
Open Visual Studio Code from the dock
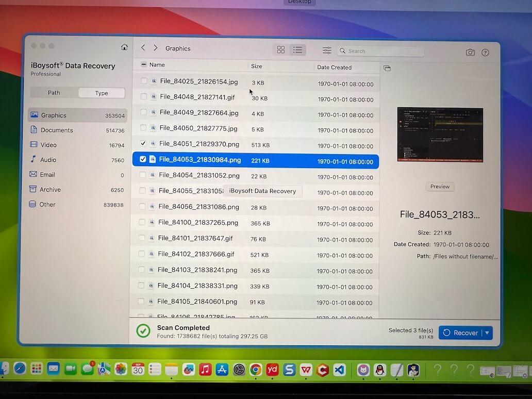[x=340, y=370]
